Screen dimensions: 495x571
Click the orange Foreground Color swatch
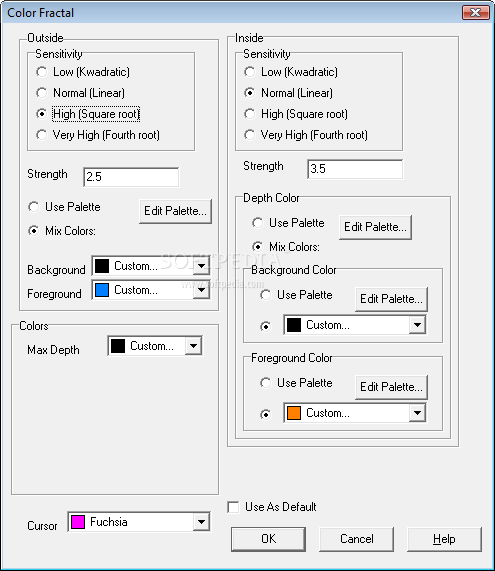click(294, 413)
